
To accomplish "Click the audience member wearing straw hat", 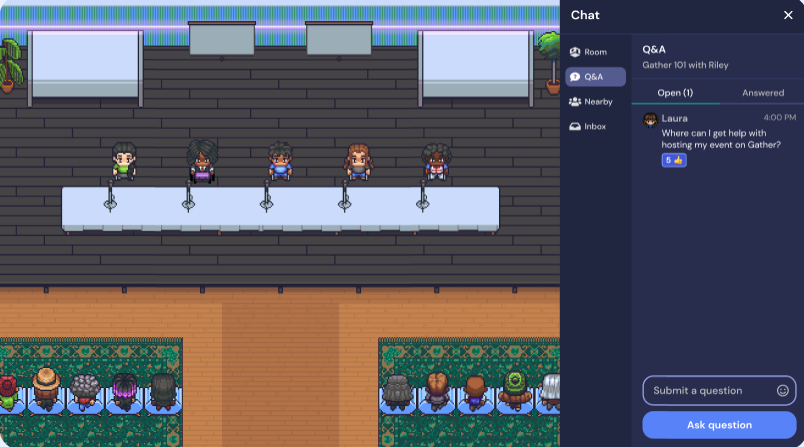I will coord(46,389).
